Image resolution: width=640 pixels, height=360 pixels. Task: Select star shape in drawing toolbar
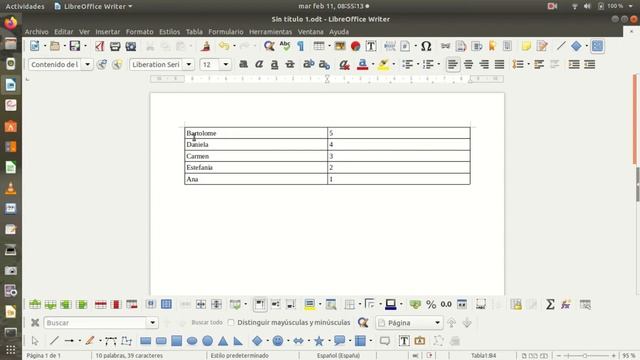tap(319, 340)
